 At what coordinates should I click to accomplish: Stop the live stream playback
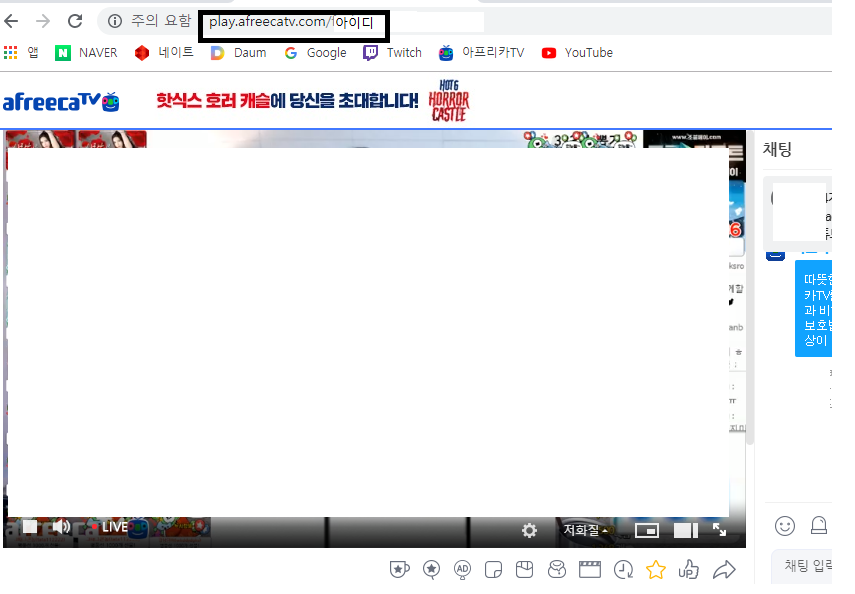[30, 527]
